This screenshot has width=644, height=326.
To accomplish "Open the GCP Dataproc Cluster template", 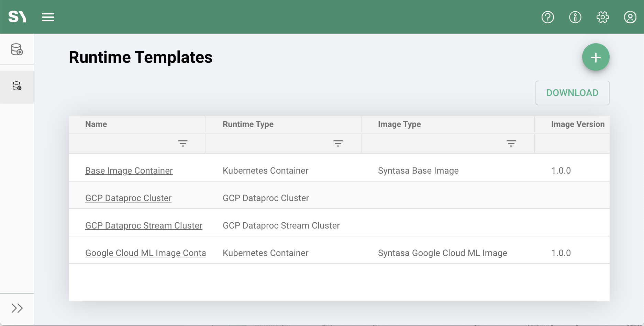I will [128, 198].
